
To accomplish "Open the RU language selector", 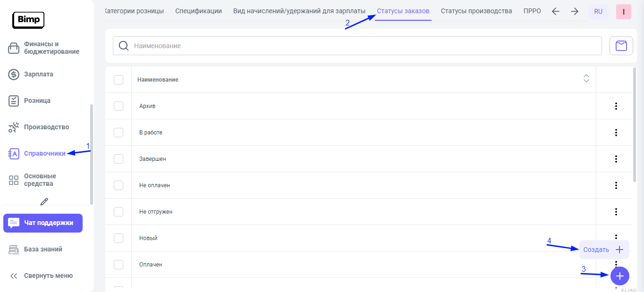I will pyautogui.click(x=598, y=12).
